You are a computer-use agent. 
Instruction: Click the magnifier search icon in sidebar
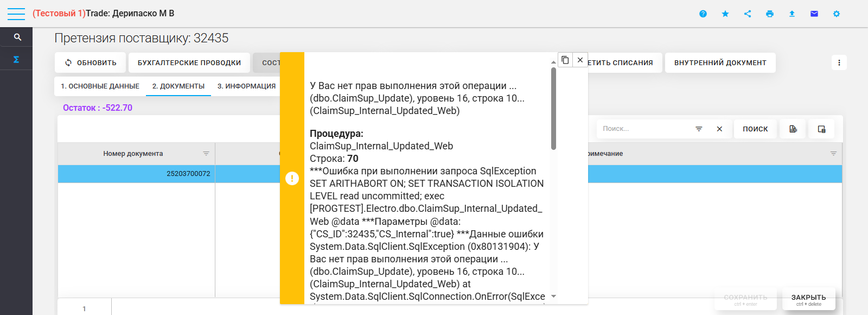pyautogui.click(x=17, y=37)
